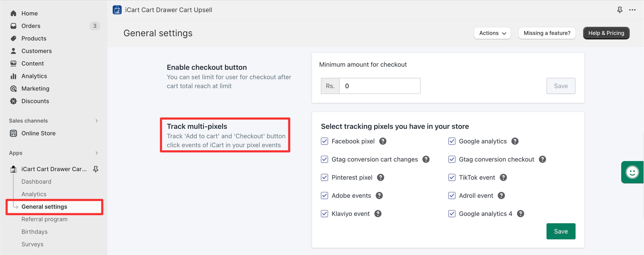Expand the Apps section chevron
644x255 pixels.
click(x=97, y=153)
